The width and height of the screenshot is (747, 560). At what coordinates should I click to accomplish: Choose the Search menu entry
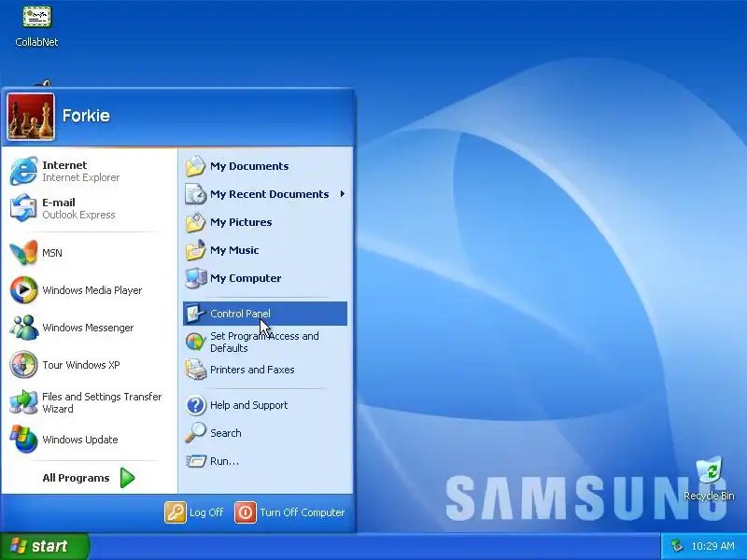click(x=226, y=433)
